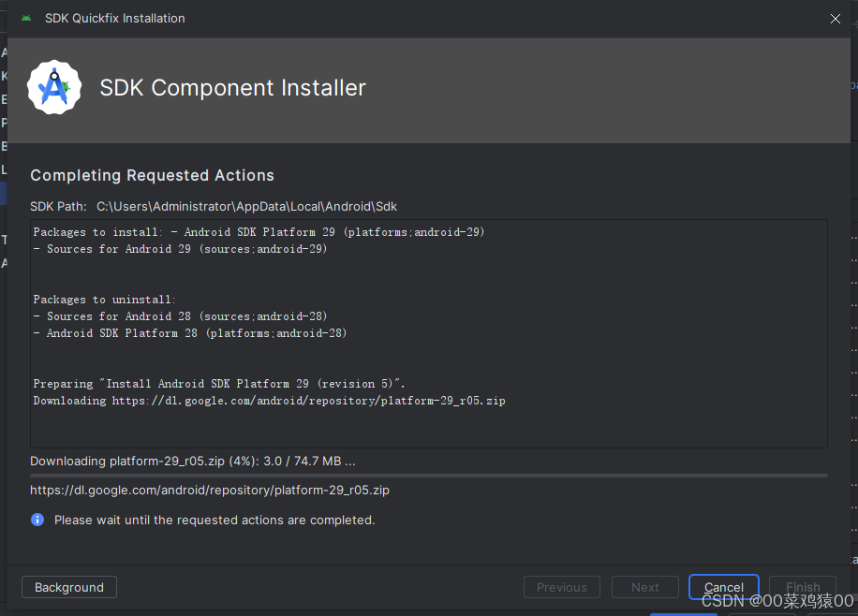Click 'Please wait until the requested actions' message
The width and height of the screenshot is (858, 616).
coord(214,520)
